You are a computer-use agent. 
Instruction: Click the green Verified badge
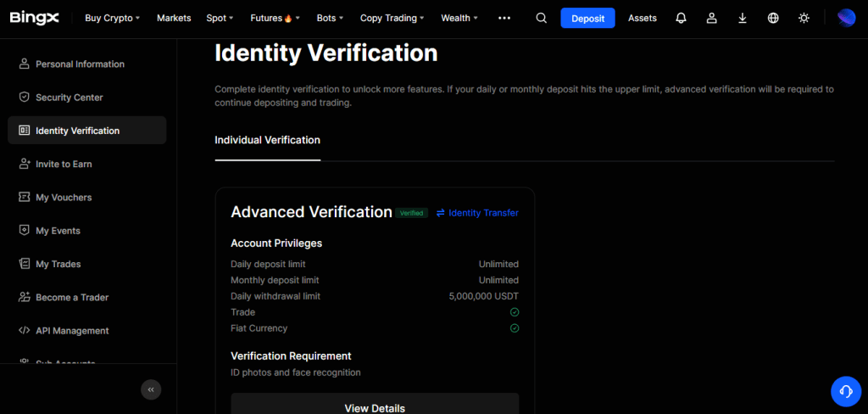pos(411,213)
